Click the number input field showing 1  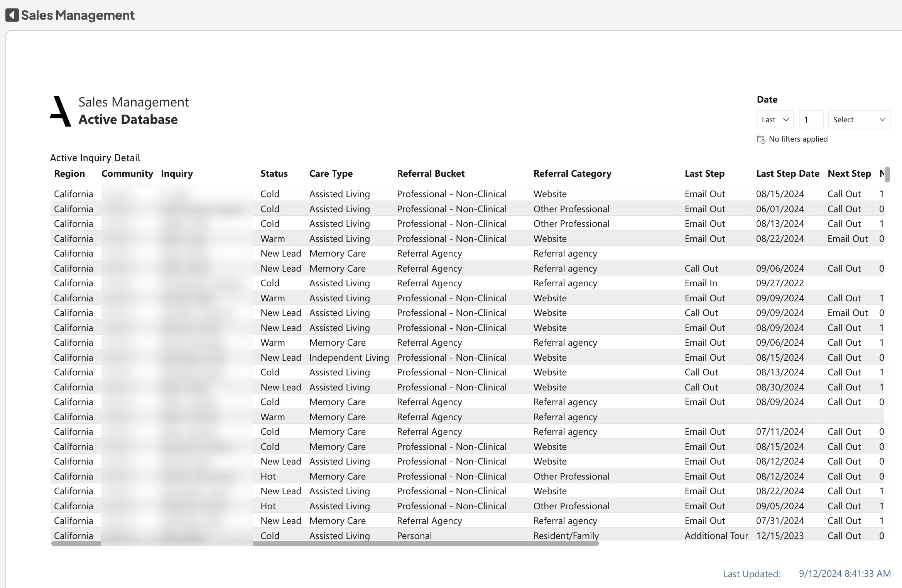[x=811, y=120]
